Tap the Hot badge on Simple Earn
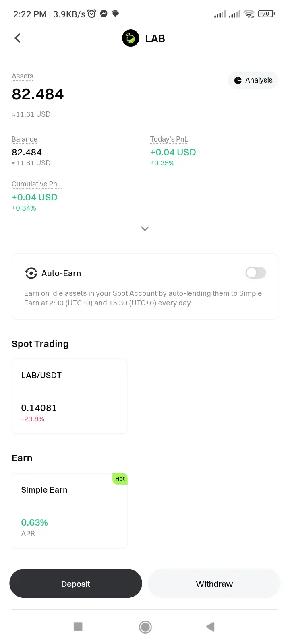The width and height of the screenshot is (290, 644). pos(120,479)
